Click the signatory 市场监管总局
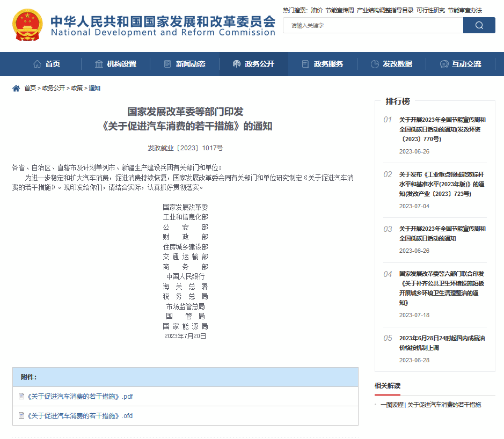 [186, 306]
